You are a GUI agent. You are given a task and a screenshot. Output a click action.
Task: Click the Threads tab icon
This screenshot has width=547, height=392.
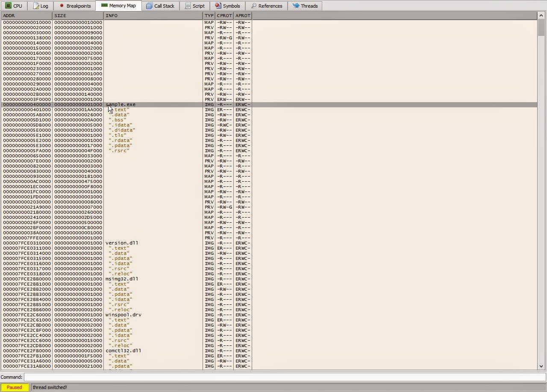[296, 6]
